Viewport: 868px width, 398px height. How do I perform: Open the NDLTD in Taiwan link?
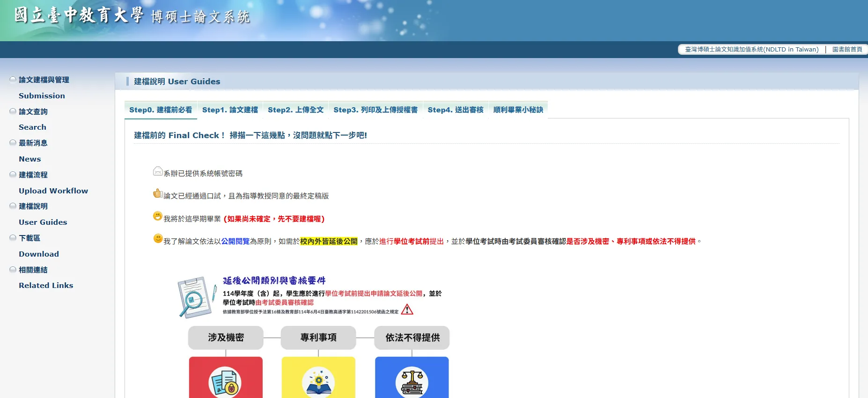751,50
